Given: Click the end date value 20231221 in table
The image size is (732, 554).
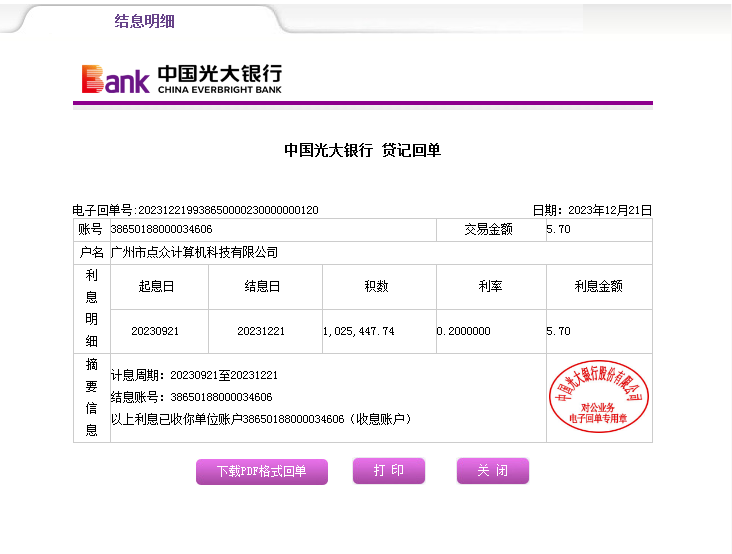Looking at the screenshot, I should pyautogui.click(x=261, y=331).
